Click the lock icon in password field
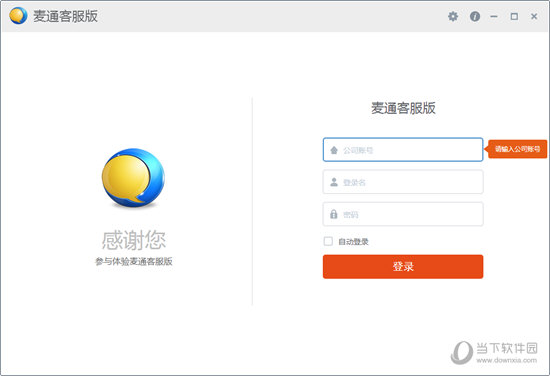This screenshot has width=550, height=376. [x=334, y=214]
